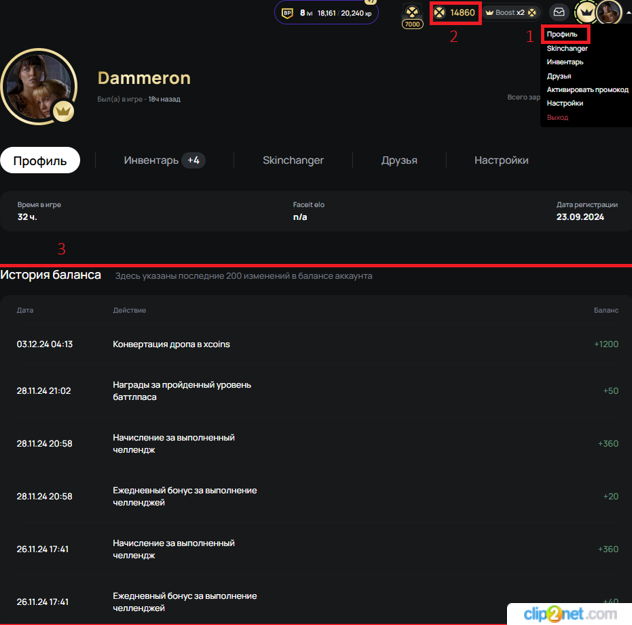Switch to the Профиль tab
The image size is (632, 625).
click(40, 160)
